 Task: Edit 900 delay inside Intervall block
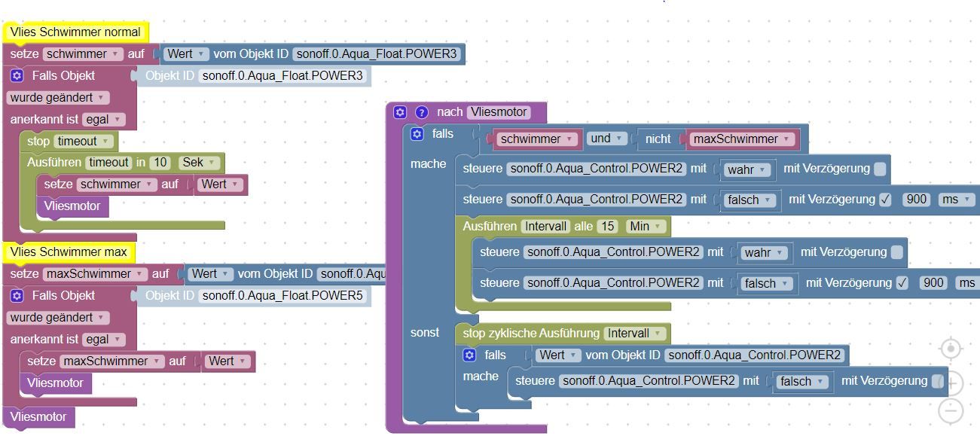tap(934, 283)
